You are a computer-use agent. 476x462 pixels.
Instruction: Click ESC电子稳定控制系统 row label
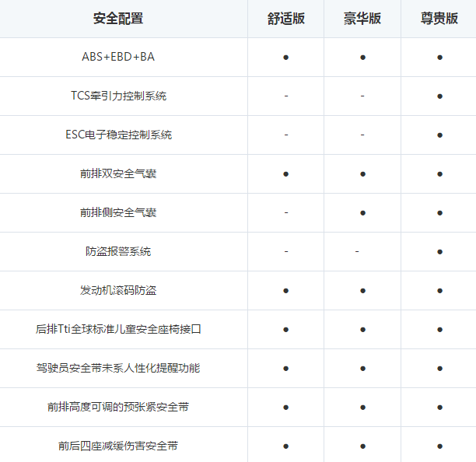point(119,135)
